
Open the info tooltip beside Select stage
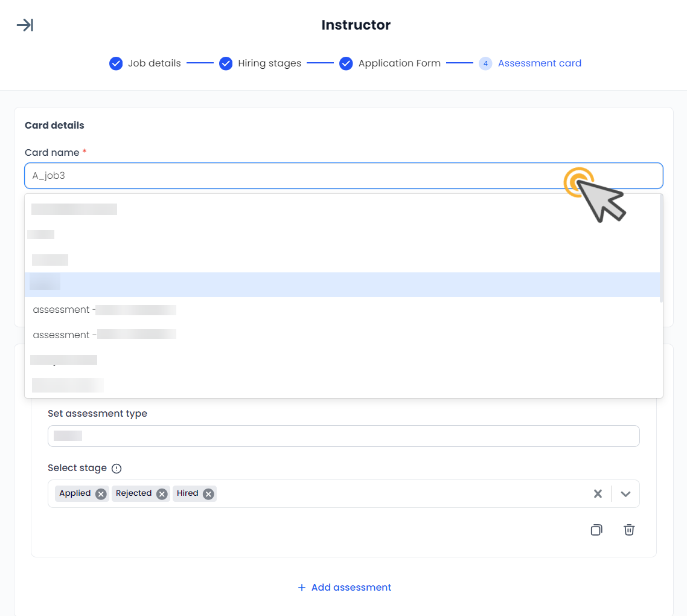click(117, 468)
